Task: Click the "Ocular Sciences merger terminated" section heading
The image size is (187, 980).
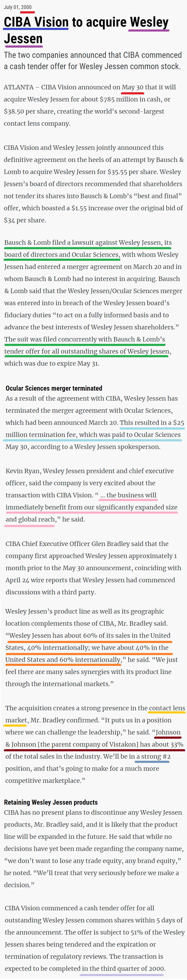Action: [x=54, y=388]
